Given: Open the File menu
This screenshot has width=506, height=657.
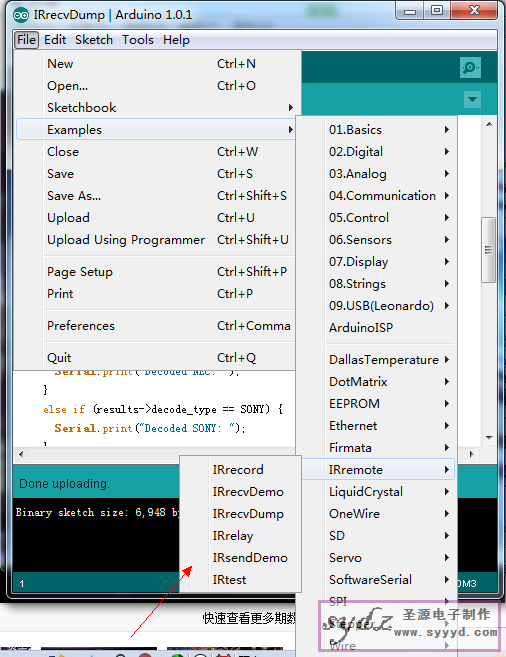Looking at the screenshot, I should tap(26, 40).
